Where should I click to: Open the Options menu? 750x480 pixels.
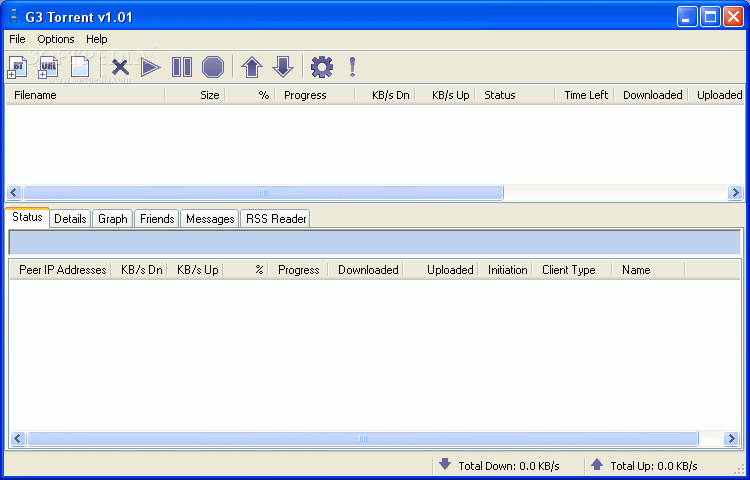(x=56, y=39)
